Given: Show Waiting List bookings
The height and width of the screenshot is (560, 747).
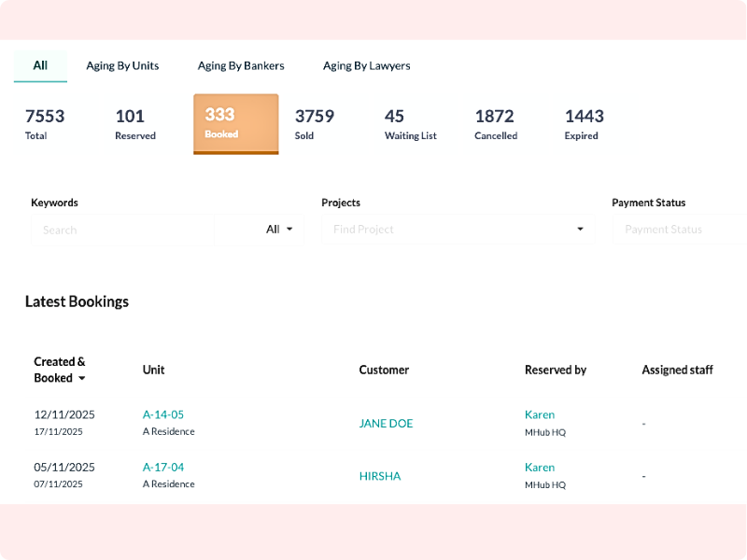Looking at the screenshot, I should (x=411, y=122).
